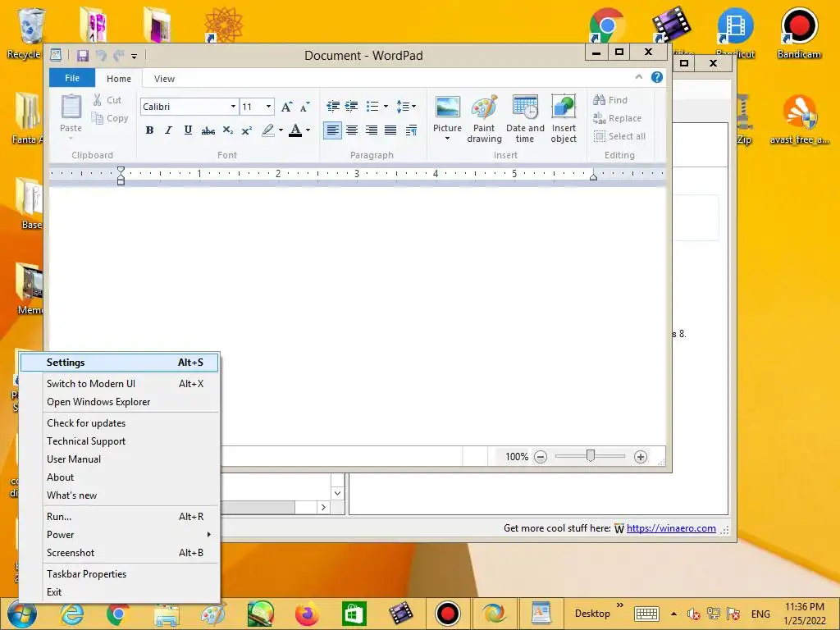
Task: Click the Save icon in WordPad's quick access toolbar
Action: pos(83,56)
